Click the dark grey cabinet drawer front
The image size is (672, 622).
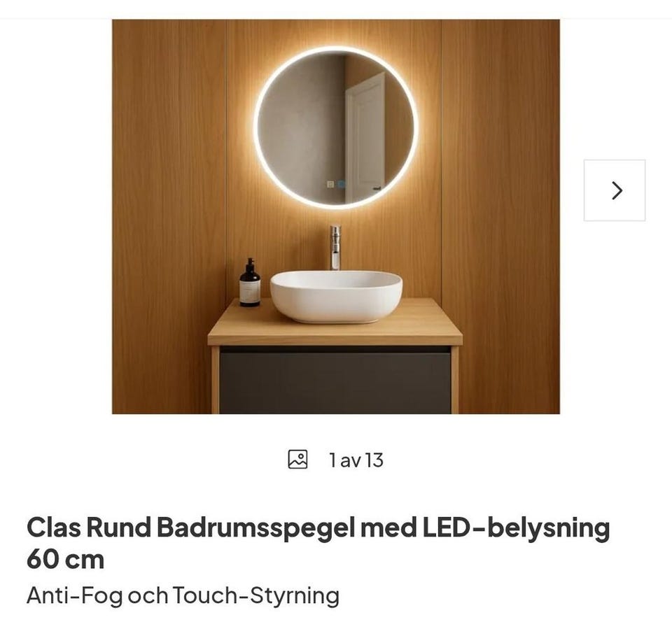point(335,381)
